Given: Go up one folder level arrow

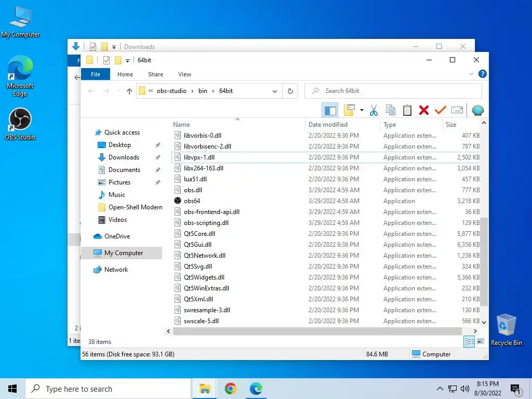Looking at the screenshot, I should [x=129, y=91].
